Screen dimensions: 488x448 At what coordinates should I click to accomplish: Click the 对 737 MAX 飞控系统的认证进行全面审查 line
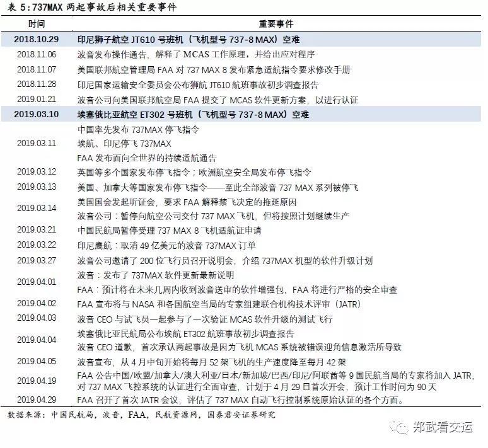[x=257, y=387]
